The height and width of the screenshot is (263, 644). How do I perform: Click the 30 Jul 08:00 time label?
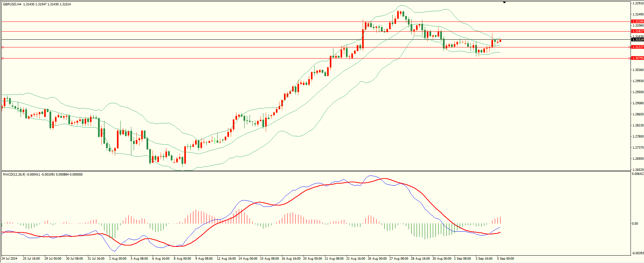click(74, 259)
